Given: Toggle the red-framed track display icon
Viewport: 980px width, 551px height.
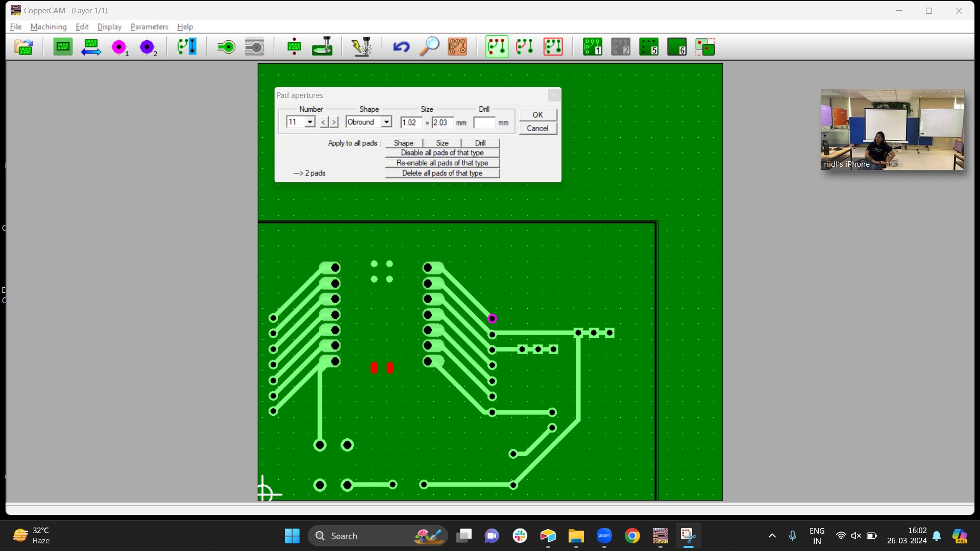Looking at the screenshot, I should click(553, 47).
